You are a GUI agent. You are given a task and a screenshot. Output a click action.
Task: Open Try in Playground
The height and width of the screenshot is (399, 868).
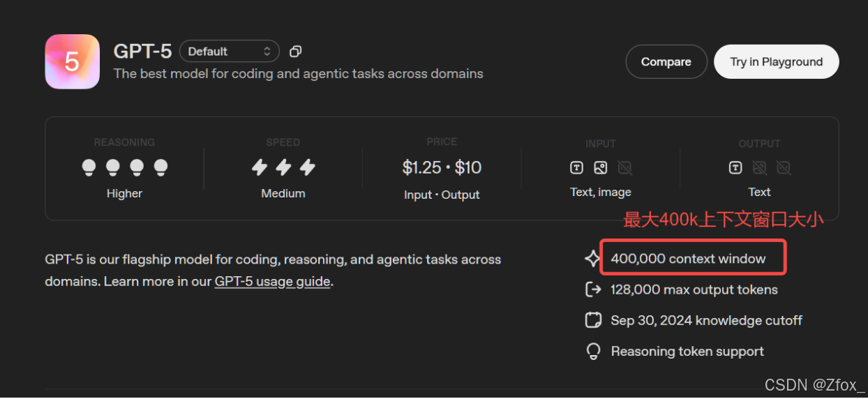(777, 61)
